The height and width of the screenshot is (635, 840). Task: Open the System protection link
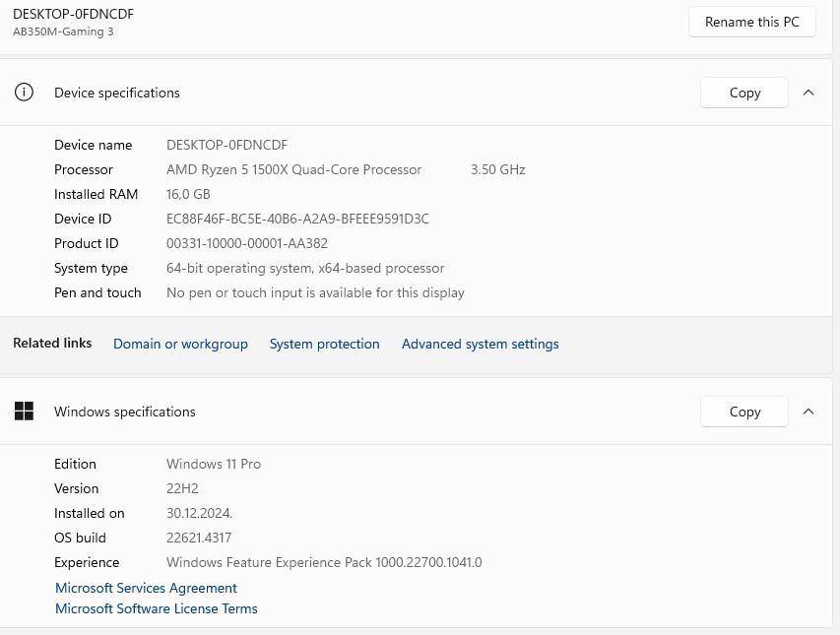click(x=324, y=344)
